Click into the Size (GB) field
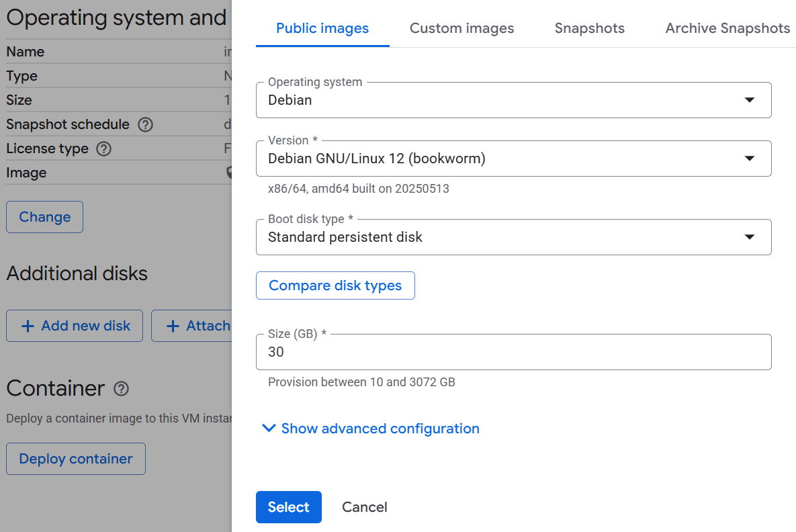The image size is (796, 532). (x=513, y=352)
